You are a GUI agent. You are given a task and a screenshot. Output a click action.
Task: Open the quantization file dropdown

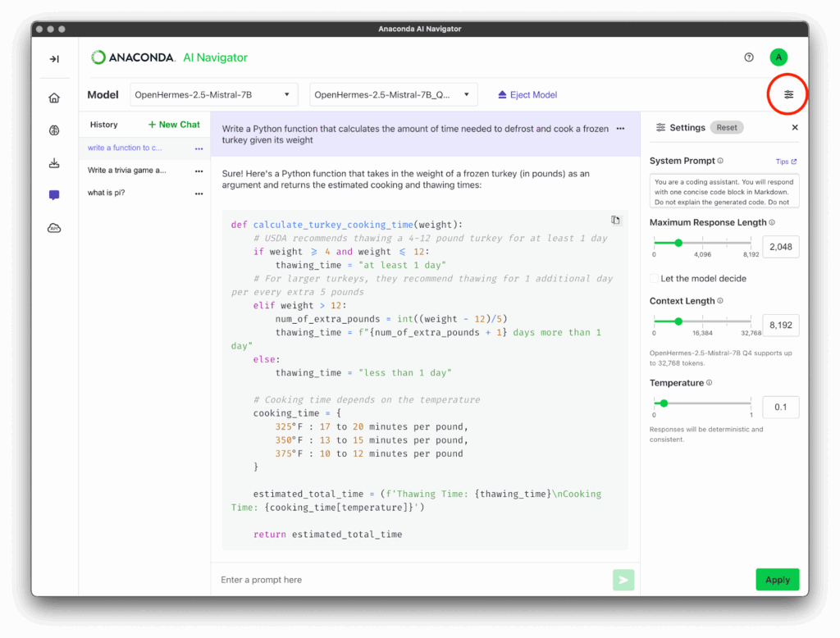pos(394,95)
